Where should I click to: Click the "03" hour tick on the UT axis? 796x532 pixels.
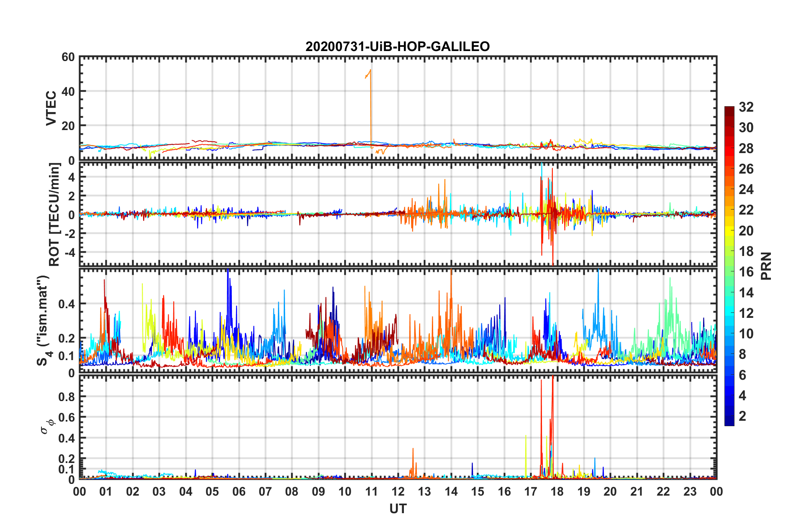pos(159,491)
